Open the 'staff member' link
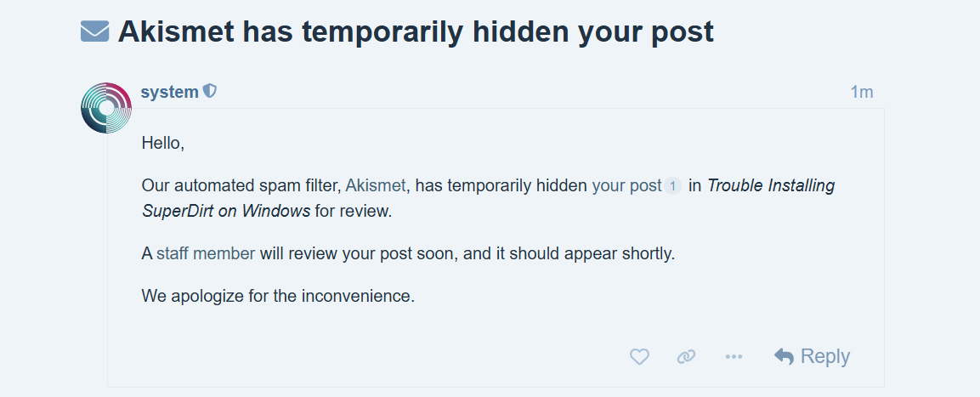Viewport: 980px width, 397px height. point(206,253)
